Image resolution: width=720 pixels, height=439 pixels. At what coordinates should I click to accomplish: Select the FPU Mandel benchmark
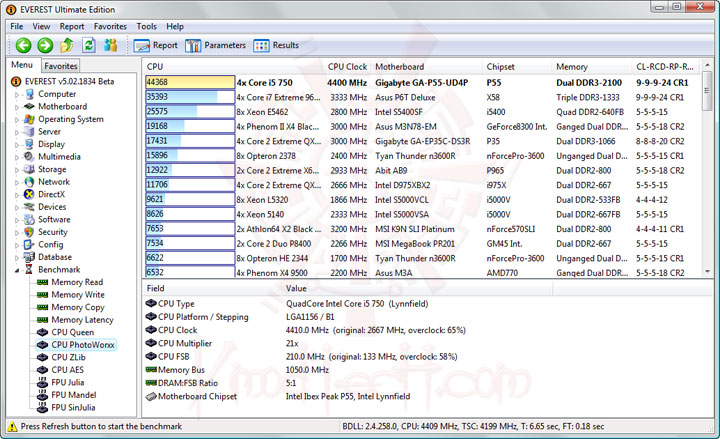tap(73, 395)
